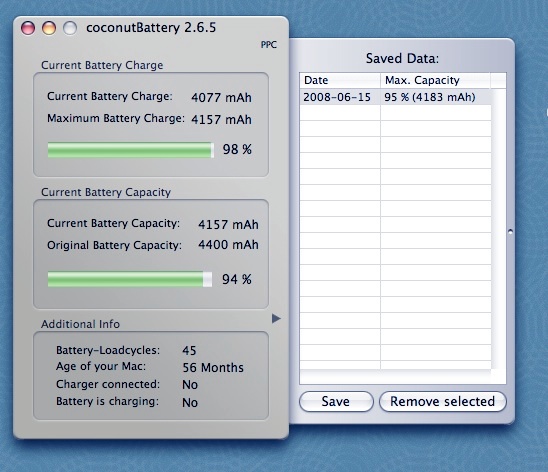The height and width of the screenshot is (472, 548).
Task: Click the 45 battery loadcycles value
Action: tap(189, 350)
